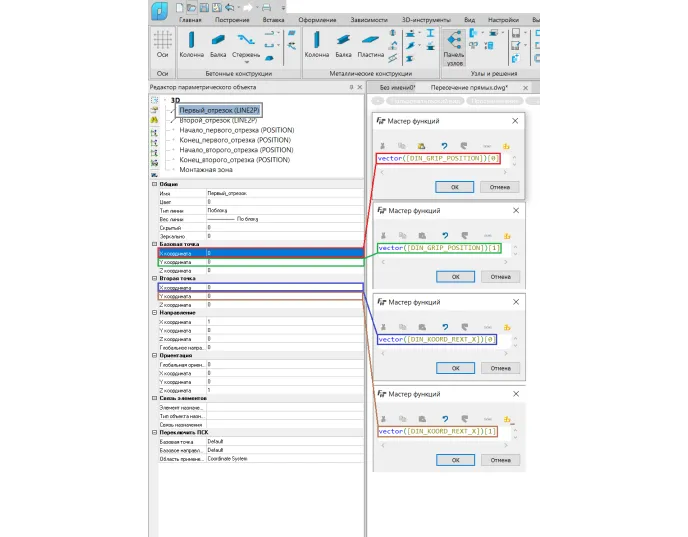Click the Undo arrow in quick access
Viewport: 688px width, 537px height.
tap(229, 7)
